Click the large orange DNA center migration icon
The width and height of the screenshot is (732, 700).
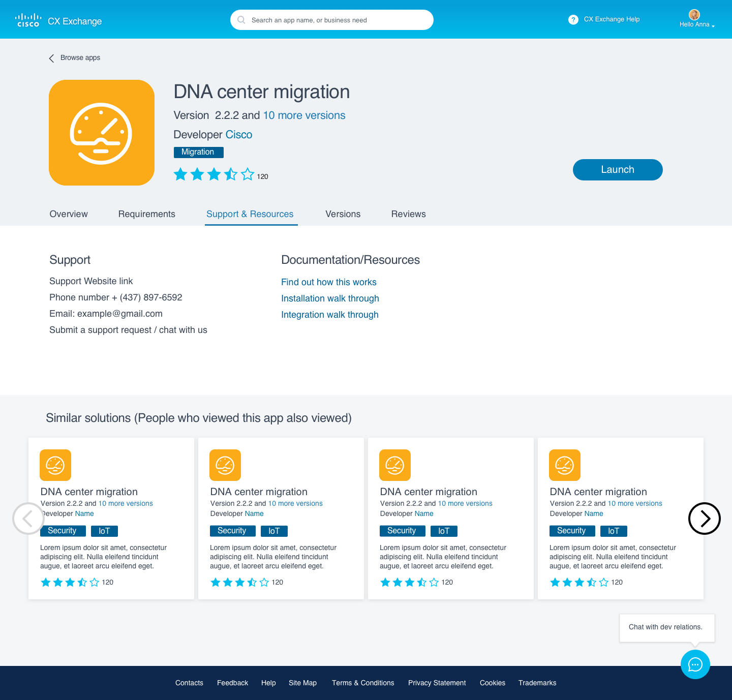tap(102, 133)
